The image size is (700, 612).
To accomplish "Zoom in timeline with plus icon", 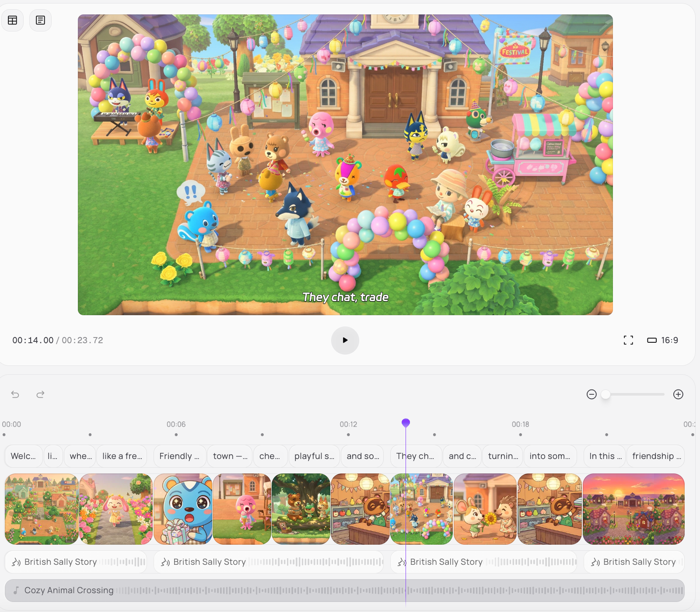I will pyautogui.click(x=678, y=394).
